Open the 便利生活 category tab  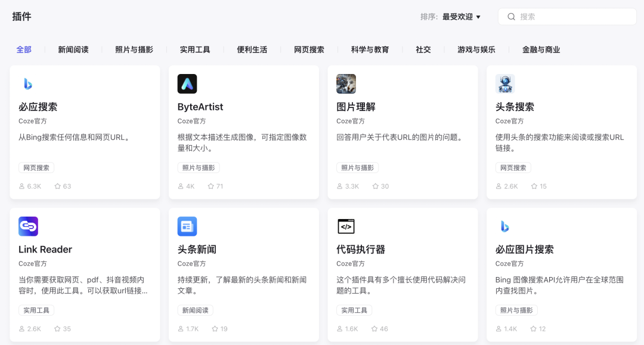click(x=252, y=50)
